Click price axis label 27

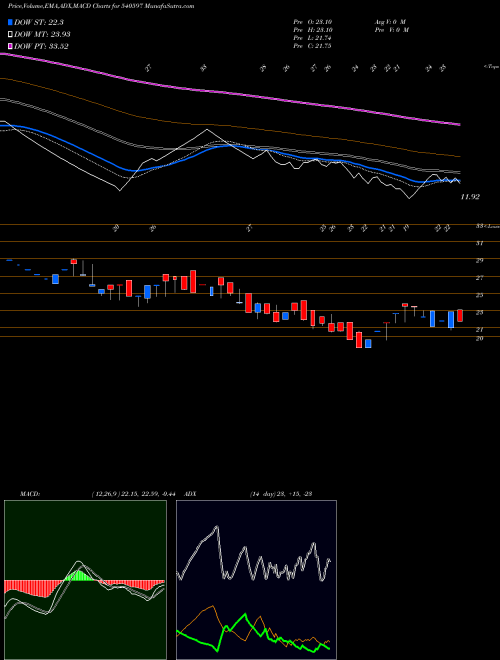point(479,278)
